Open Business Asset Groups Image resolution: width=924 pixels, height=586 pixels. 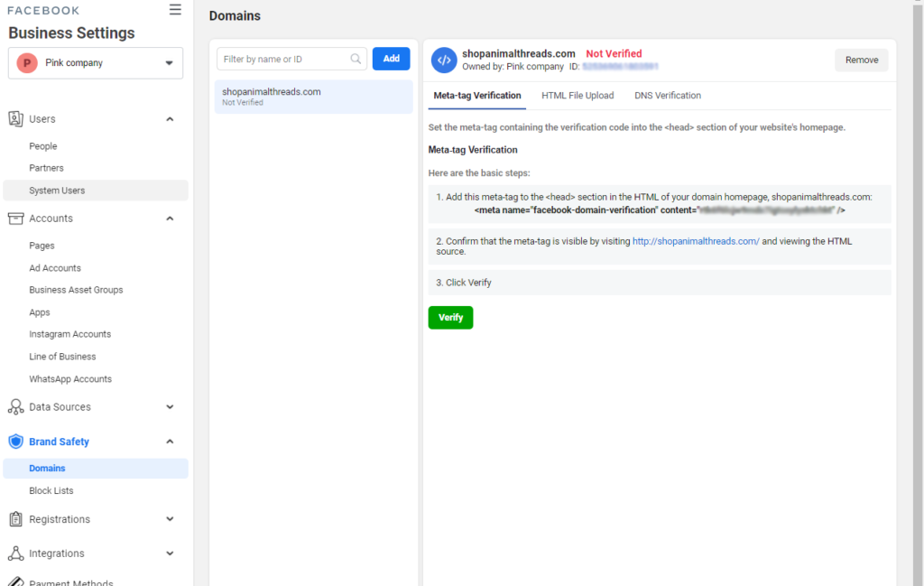(x=76, y=290)
